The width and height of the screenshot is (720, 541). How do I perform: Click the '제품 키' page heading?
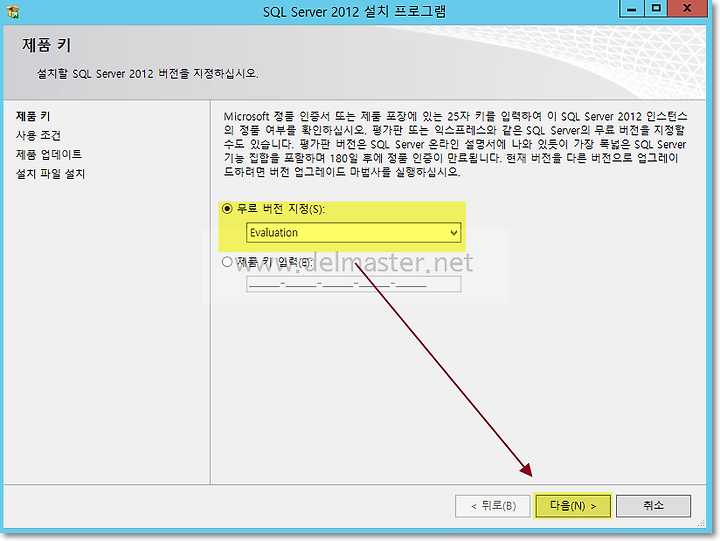tap(46, 45)
